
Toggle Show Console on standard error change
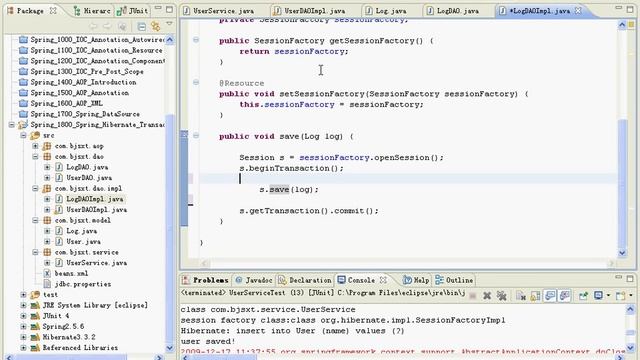point(564,296)
